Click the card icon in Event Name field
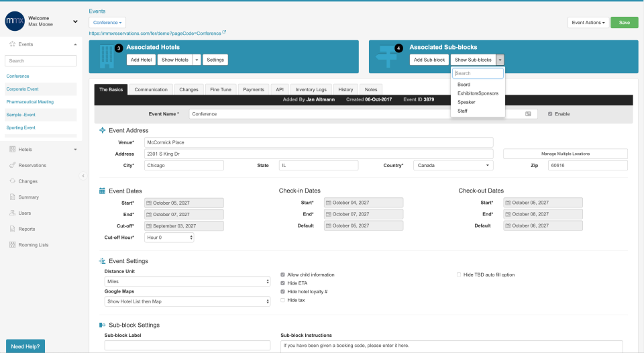 tap(528, 114)
